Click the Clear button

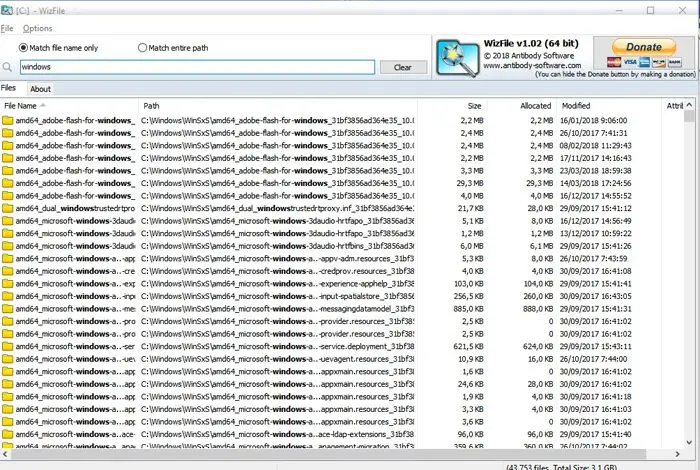pyautogui.click(x=403, y=67)
